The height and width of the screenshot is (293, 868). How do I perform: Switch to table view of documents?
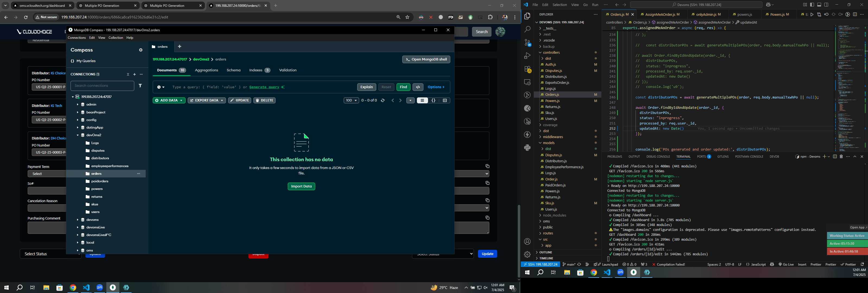[445, 100]
